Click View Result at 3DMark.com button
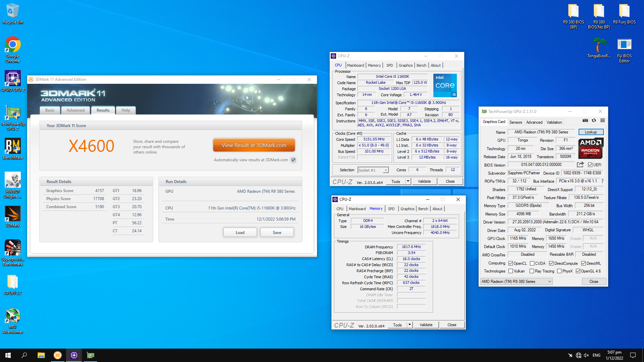Image resolution: width=644 pixels, height=362 pixels. pos(254,145)
